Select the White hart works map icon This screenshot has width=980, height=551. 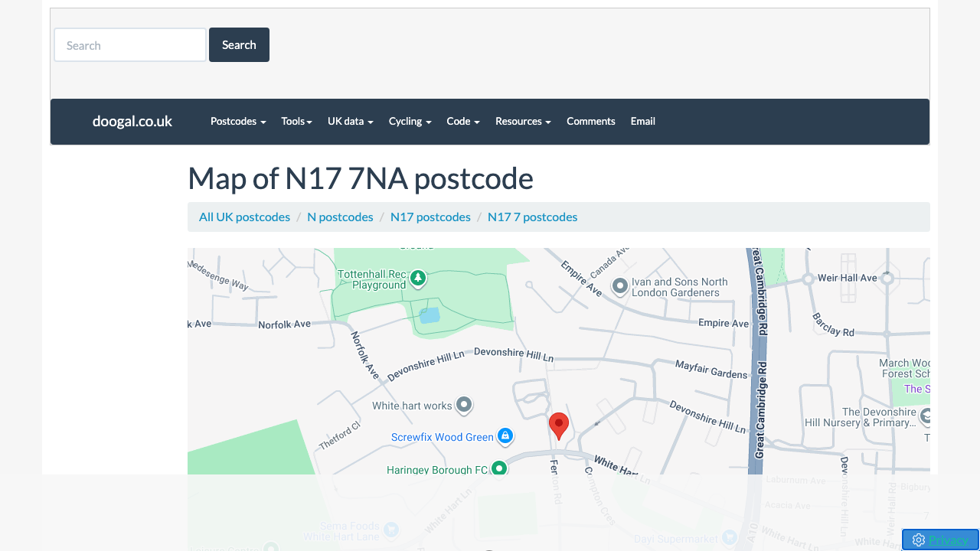click(x=464, y=405)
